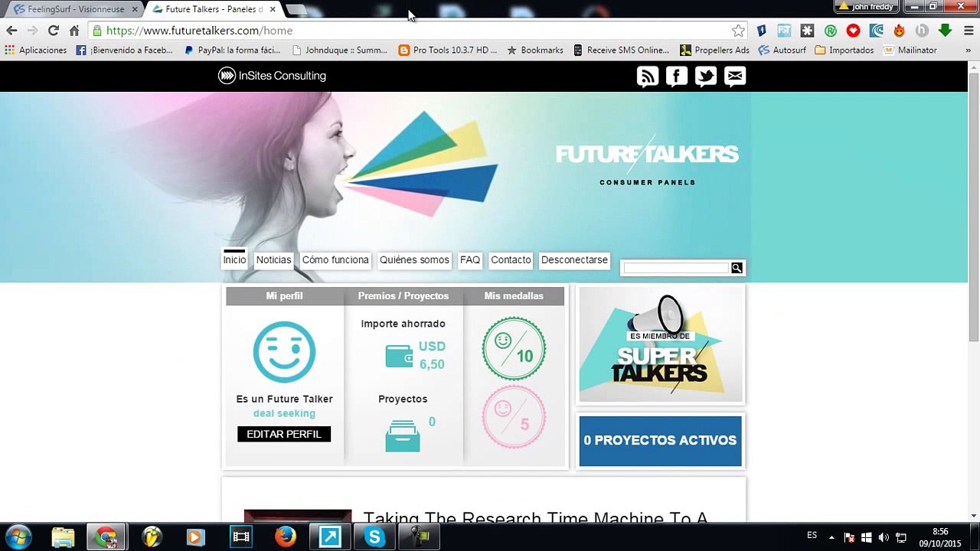Viewport: 980px width, 551px height.
Task: Click the Hola flame extension icon
Action: [x=899, y=31]
